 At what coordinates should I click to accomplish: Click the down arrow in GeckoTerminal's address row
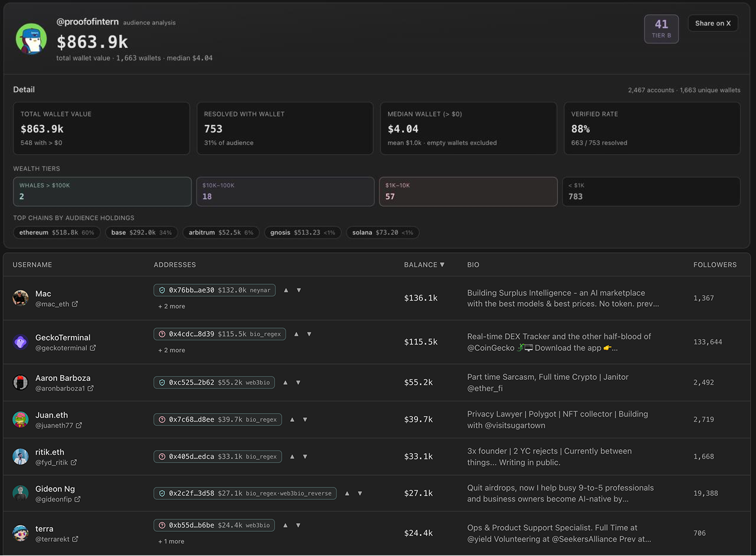click(x=309, y=334)
